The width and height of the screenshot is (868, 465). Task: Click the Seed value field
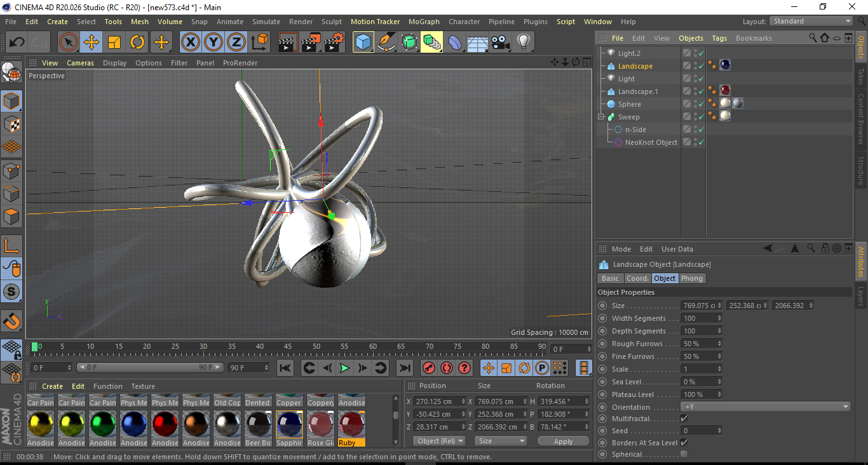click(x=702, y=431)
